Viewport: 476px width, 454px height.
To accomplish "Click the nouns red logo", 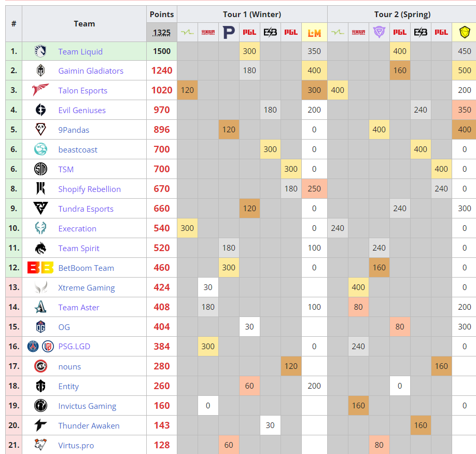I will [40, 366].
